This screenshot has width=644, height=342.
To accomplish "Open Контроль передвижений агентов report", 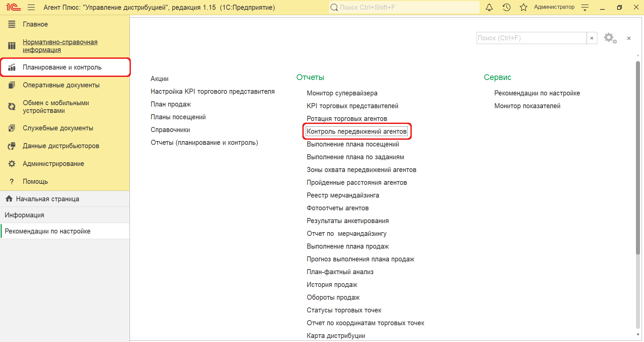I will pyautogui.click(x=357, y=131).
